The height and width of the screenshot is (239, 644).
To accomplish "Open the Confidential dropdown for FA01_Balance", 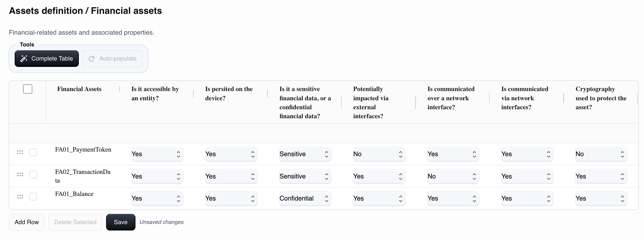I will coord(305,198).
